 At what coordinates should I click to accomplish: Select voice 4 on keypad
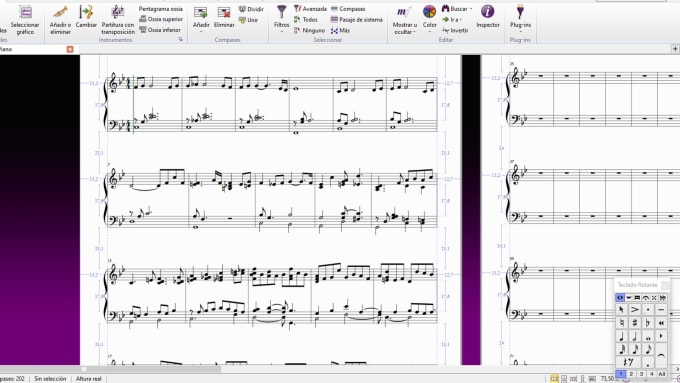pos(651,374)
